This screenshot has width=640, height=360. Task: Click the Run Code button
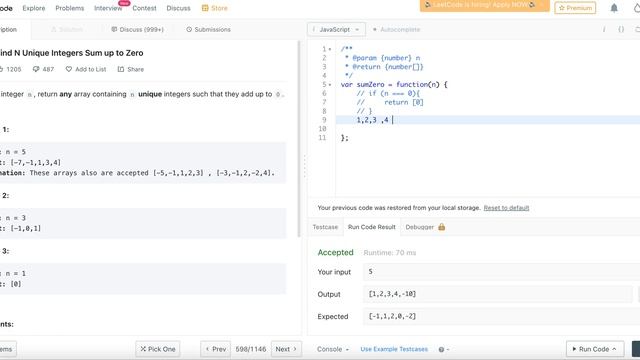point(595,349)
